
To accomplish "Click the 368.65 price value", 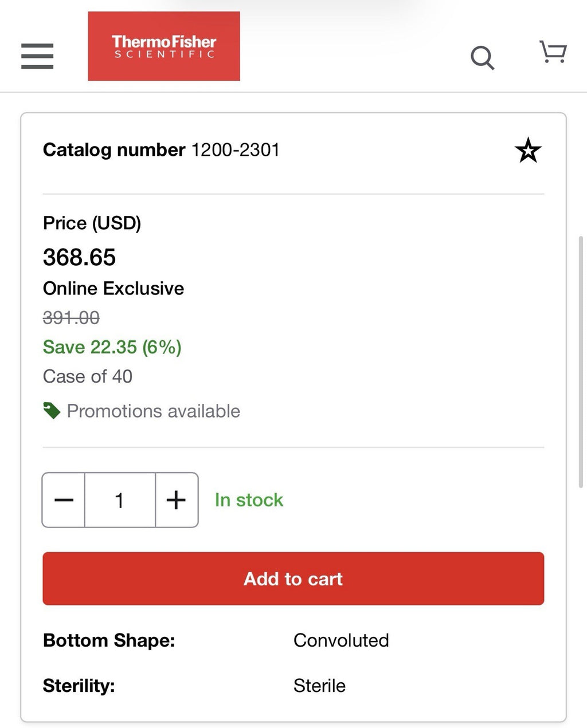I will click(80, 257).
